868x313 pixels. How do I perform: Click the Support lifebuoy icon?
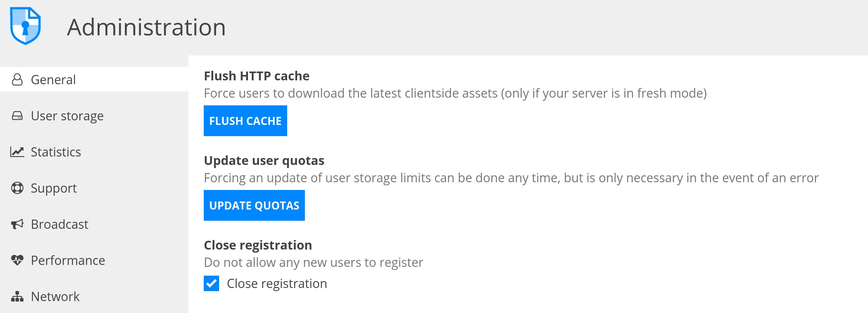[x=17, y=188]
